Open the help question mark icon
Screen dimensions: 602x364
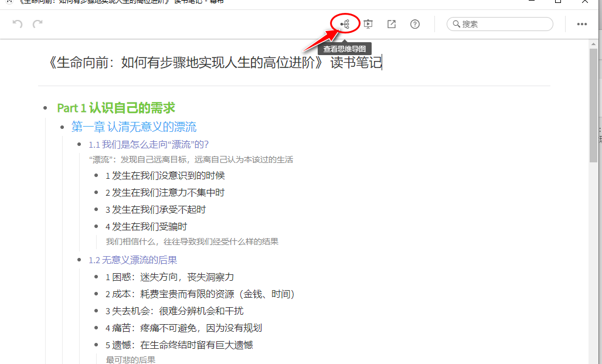coord(414,24)
